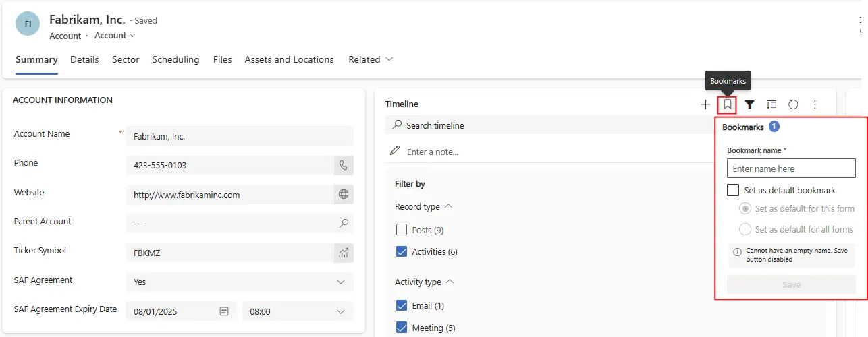Click the plus icon to create timeline record
This screenshot has height=337, width=868.
[705, 104]
